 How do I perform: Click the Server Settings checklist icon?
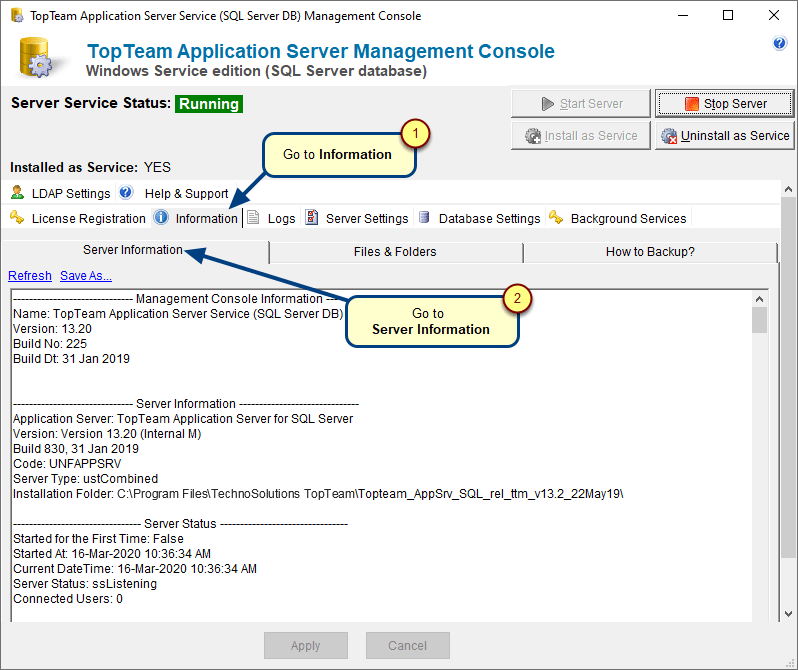coord(311,217)
